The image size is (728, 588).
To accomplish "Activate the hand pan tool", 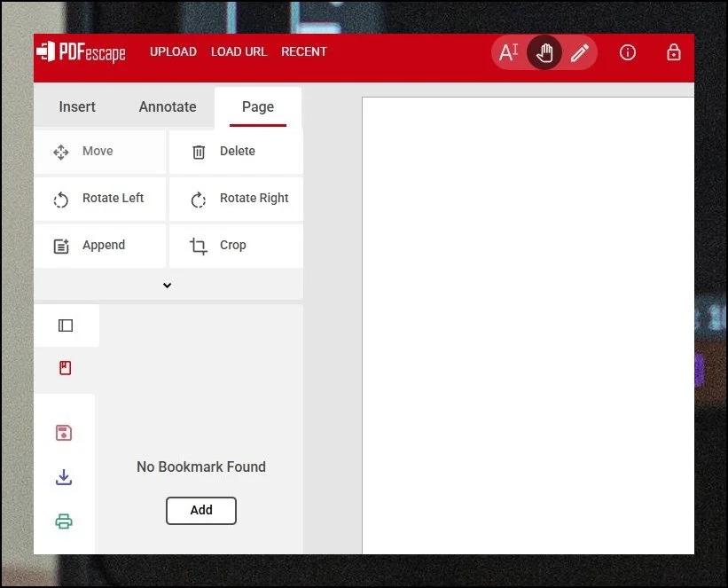I will tap(544, 53).
